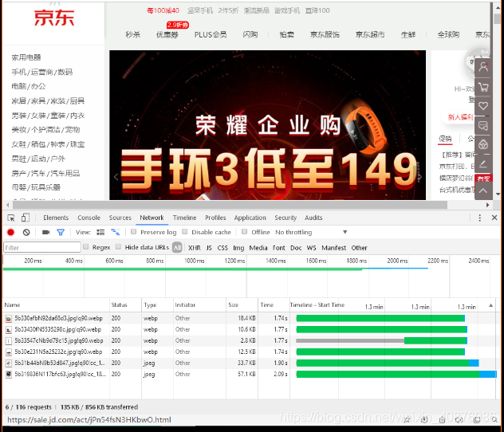504x432 pixels.
Task: Open the Profiles tab
Action: [215, 218]
